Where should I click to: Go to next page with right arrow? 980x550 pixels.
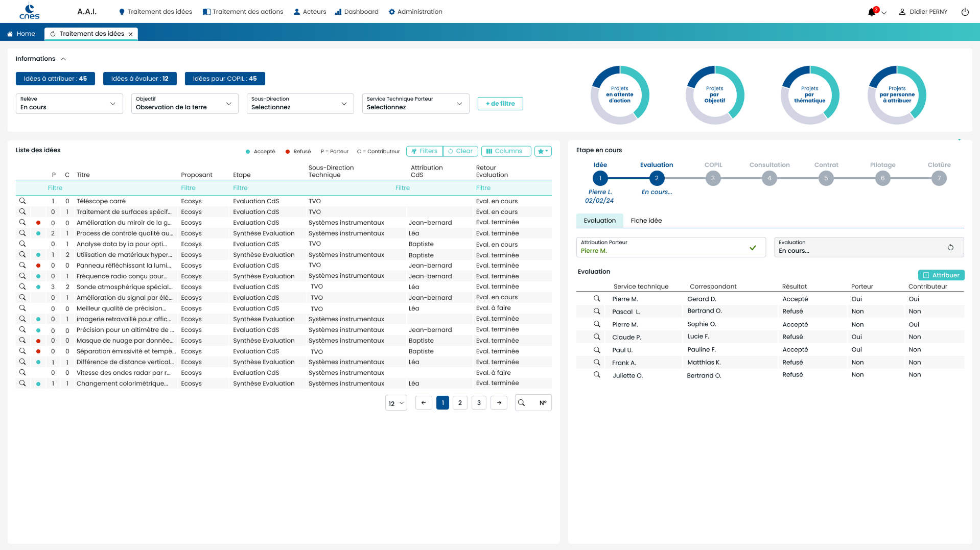click(499, 403)
